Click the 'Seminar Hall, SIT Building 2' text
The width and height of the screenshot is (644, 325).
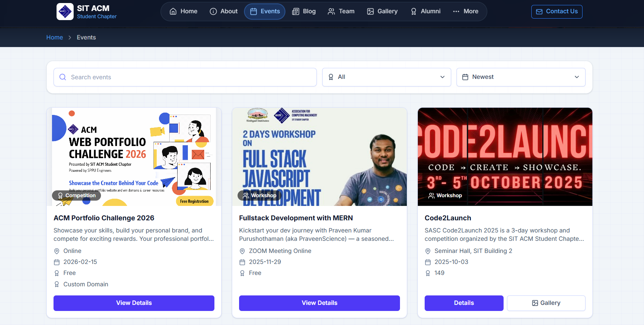point(473,251)
